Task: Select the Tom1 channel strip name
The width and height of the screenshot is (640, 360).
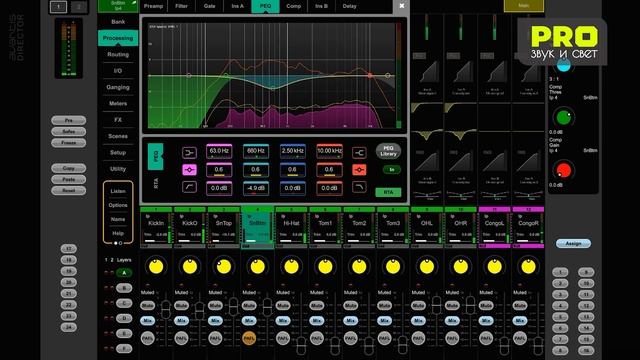Action: pos(325,223)
